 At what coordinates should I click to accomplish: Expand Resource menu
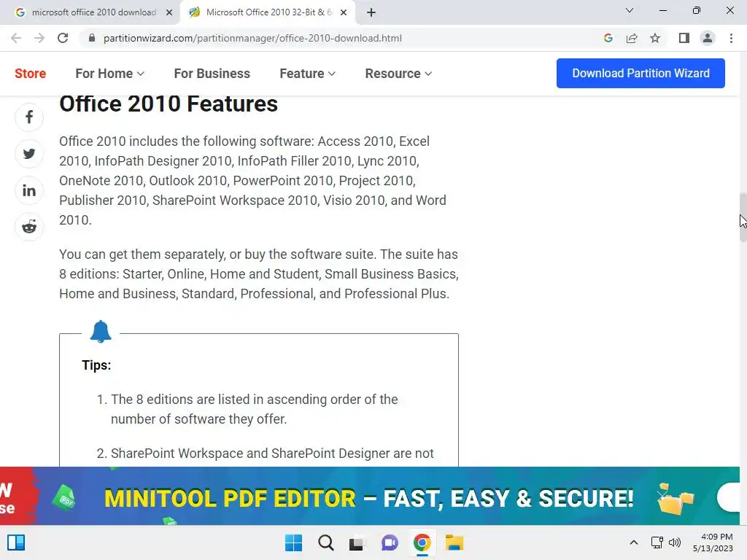398,74
